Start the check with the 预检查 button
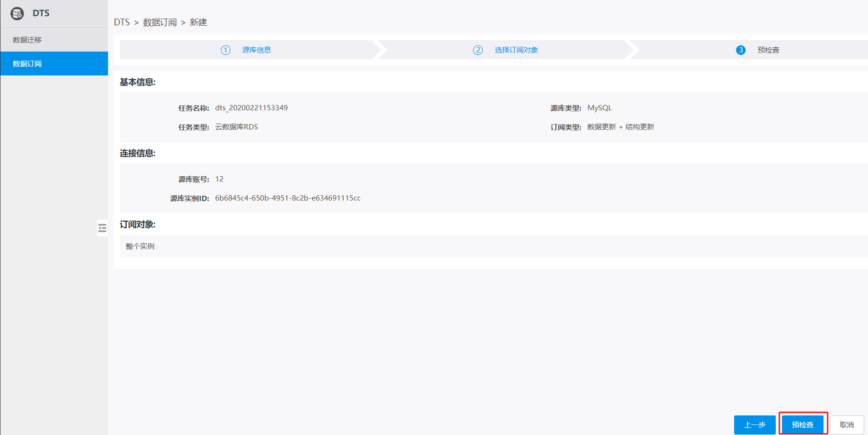This screenshot has height=435, width=868. point(803,424)
